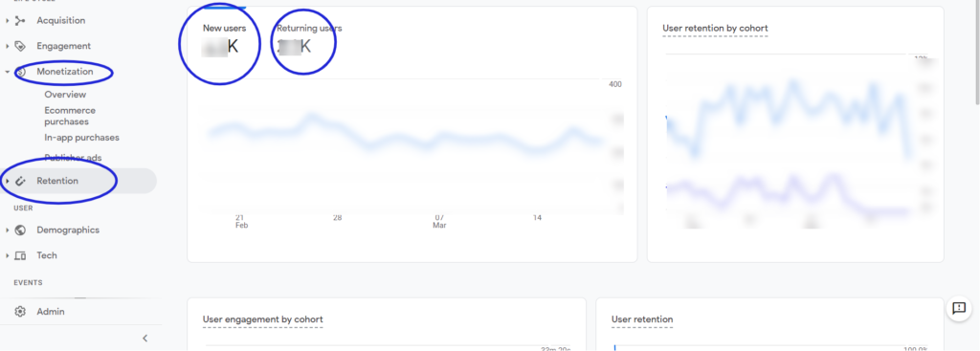Click User retention by cohort title
Screen dimensions: 980x351
pos(715,29)
